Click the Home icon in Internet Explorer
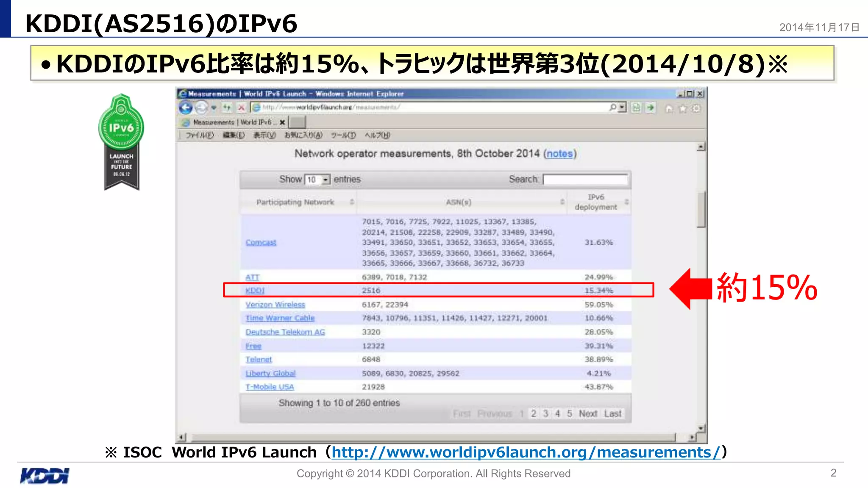Viewport: 868px width, 488px height. tap(669, 109)
